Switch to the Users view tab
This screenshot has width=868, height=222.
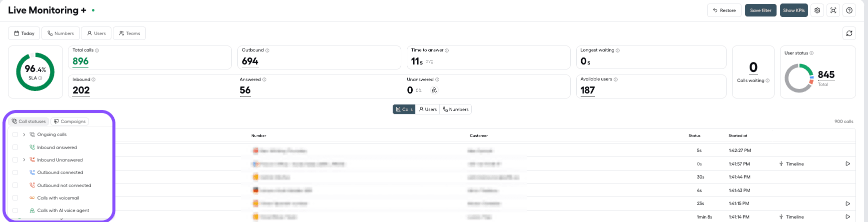428,109
